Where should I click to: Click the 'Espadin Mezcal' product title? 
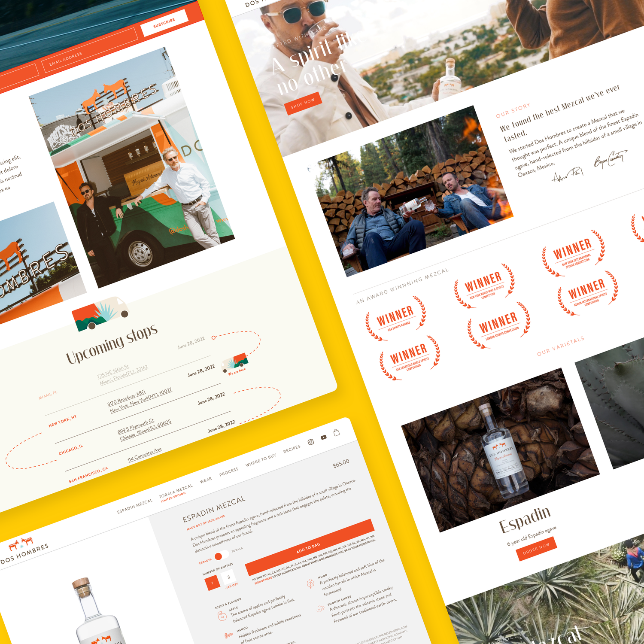coord(214,509)
